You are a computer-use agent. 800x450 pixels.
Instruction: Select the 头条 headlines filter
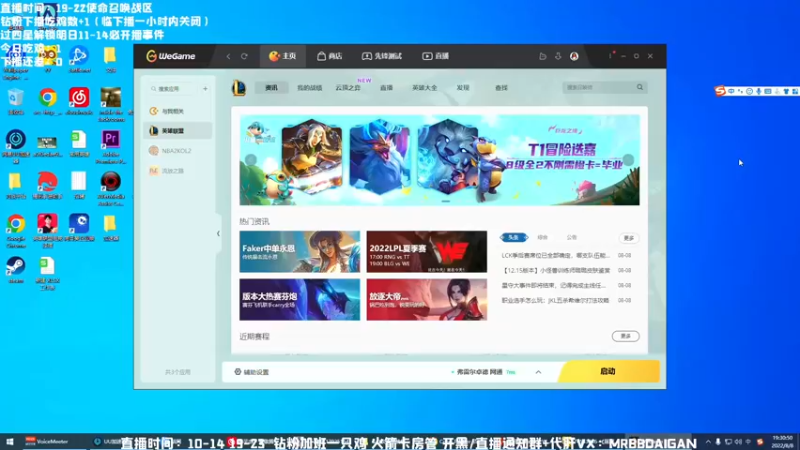pyautogui.click(x=514, y=238)
